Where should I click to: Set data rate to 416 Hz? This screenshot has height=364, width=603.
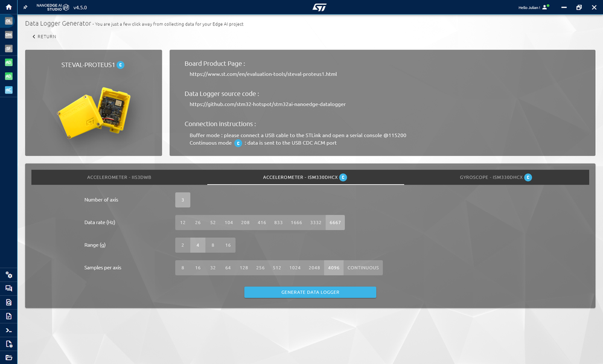[x=262, y=222]
